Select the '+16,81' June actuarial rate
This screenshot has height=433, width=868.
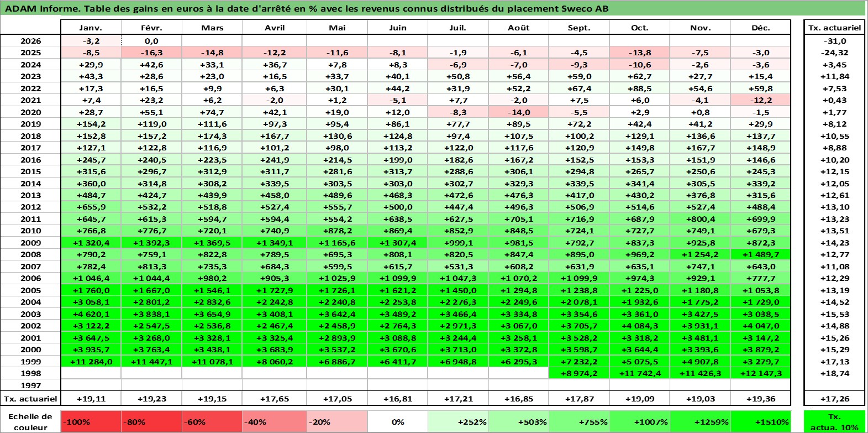coord(398,398)
